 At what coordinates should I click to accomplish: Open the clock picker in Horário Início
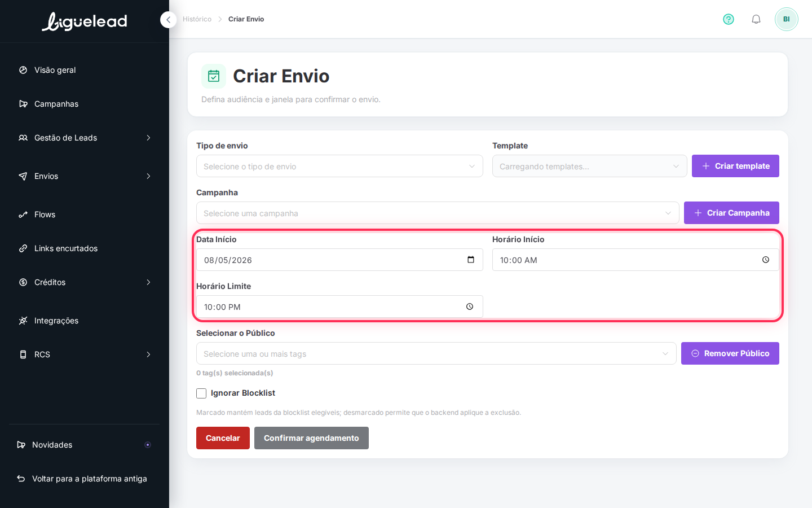coord(766,260)
